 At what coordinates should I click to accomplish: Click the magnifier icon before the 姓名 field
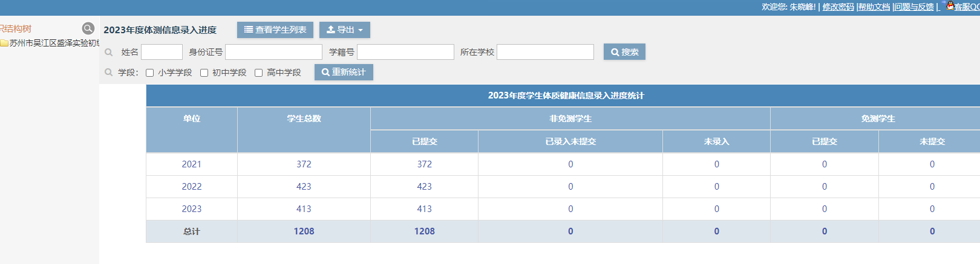point(109,53)
